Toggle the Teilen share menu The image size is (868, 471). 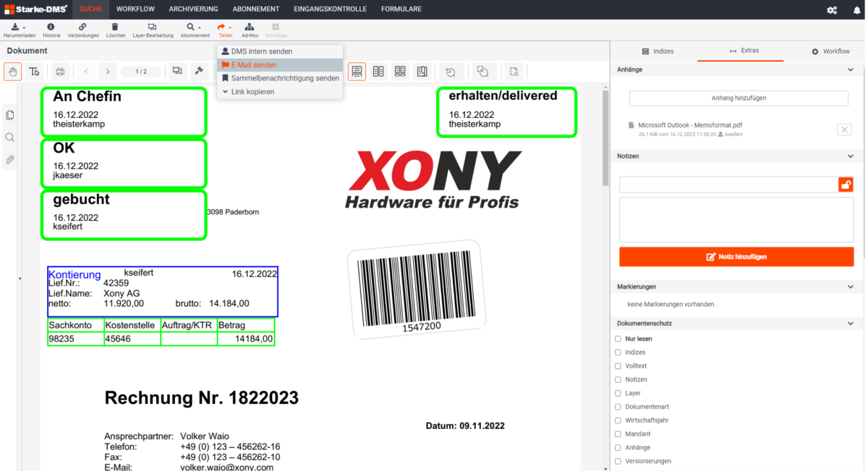click(x=225, y=30)
